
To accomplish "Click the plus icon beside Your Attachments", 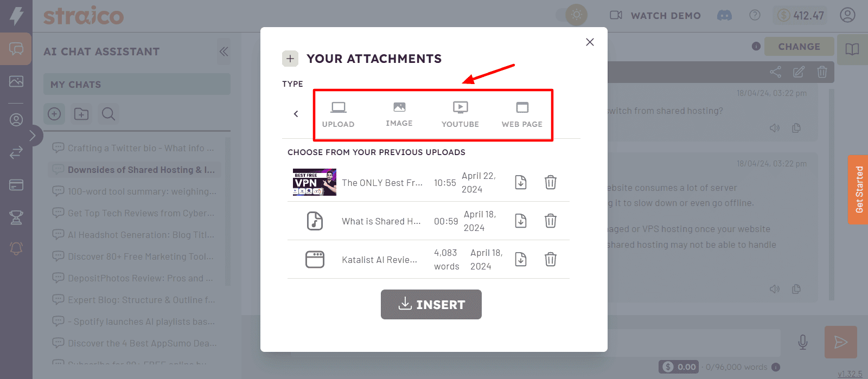I will click(290, 59).
